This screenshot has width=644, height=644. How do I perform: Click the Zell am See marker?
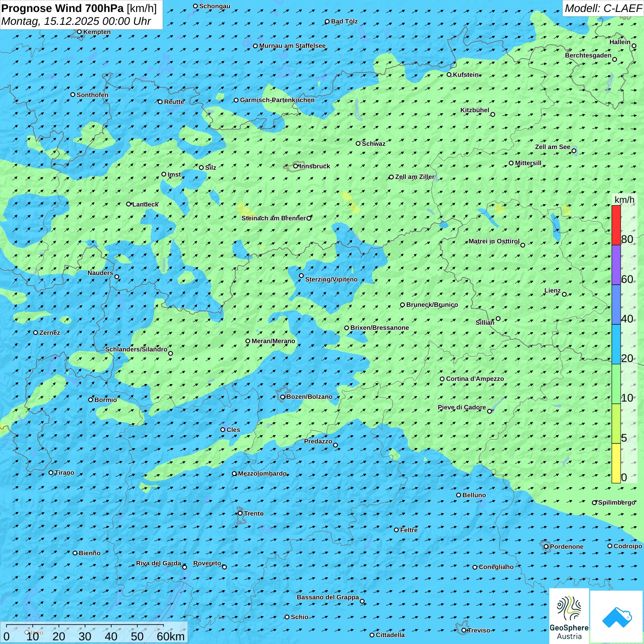(x=574, y=151)
